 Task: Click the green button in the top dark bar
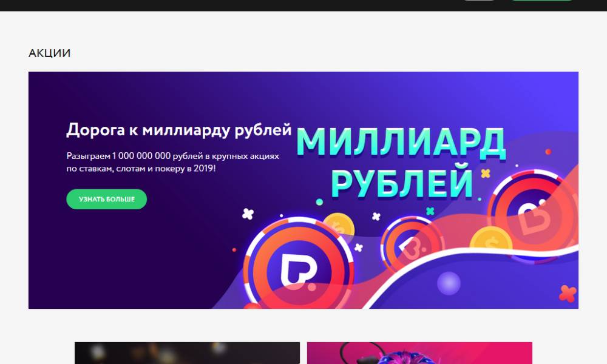pyautogui.click(x=542, y=1)
